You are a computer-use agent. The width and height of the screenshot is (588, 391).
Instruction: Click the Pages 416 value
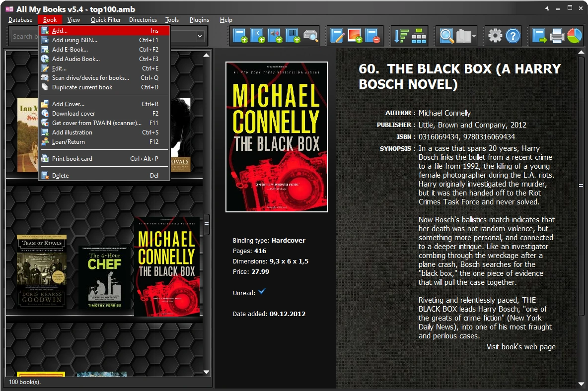point(260,251)
